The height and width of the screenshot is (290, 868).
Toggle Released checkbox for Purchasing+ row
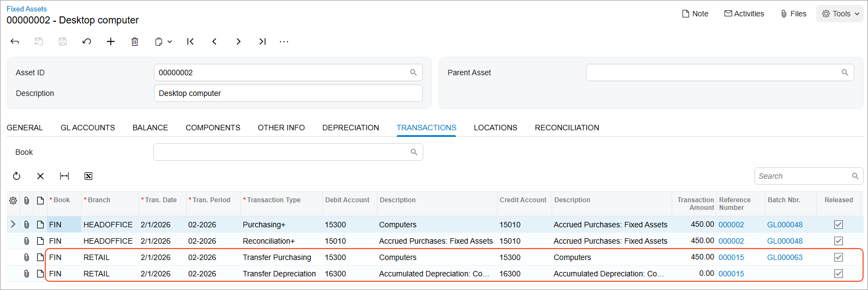point(839,225)
